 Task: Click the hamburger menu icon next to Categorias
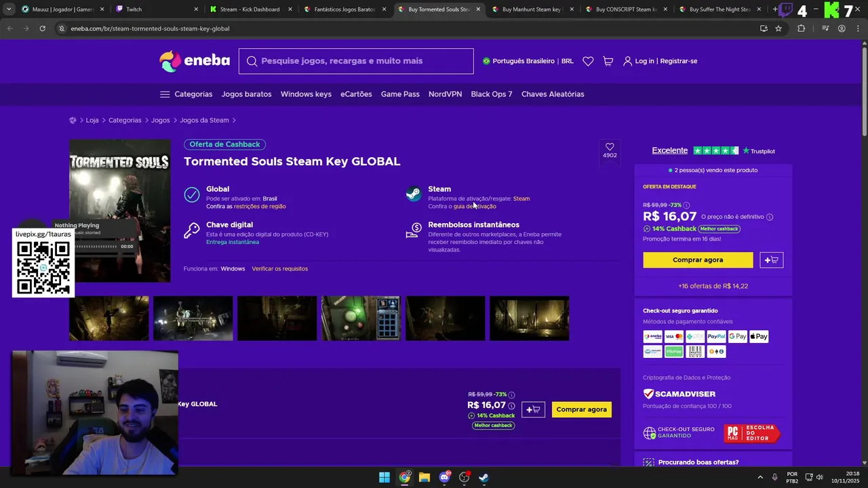(165, 94)
